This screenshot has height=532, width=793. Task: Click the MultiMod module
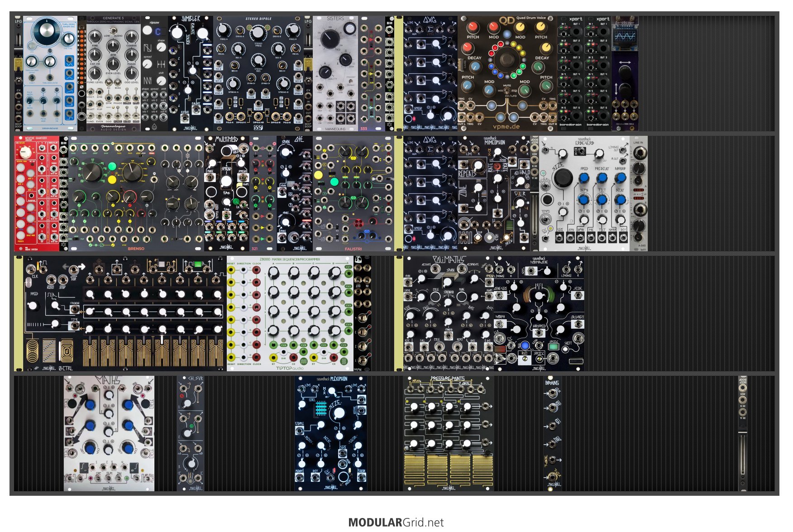pyautogui.click(x=227, y=194)
